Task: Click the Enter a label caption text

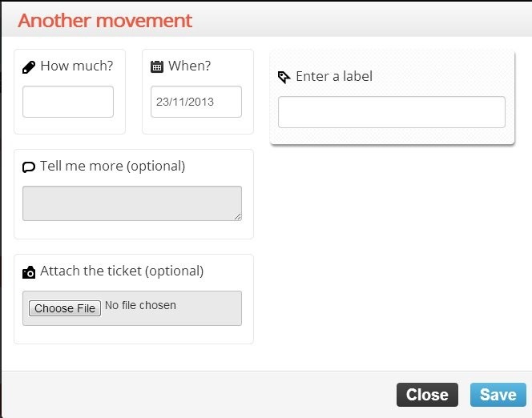Action: [334, 76]
